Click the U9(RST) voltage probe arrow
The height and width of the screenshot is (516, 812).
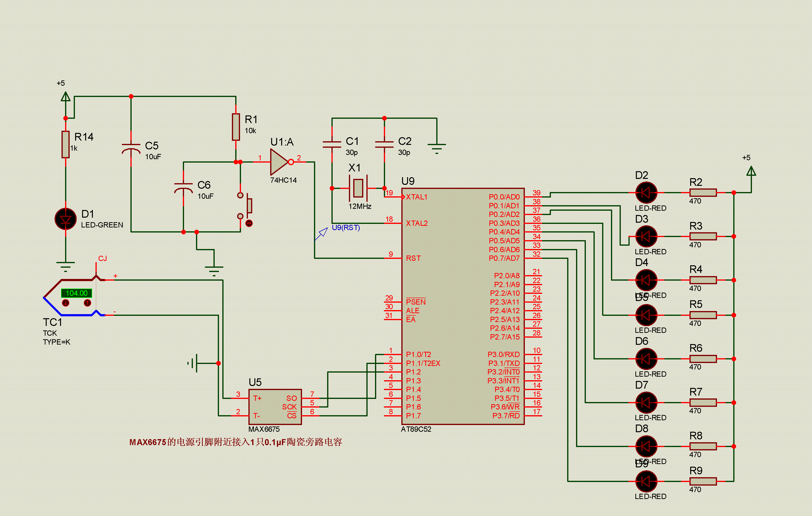(322, 233)
